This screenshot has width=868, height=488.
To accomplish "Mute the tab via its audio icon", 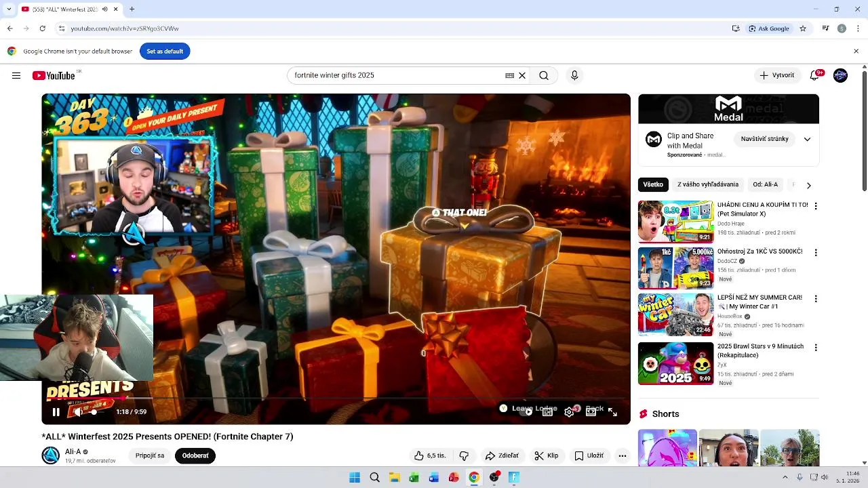I will [104, 9].
